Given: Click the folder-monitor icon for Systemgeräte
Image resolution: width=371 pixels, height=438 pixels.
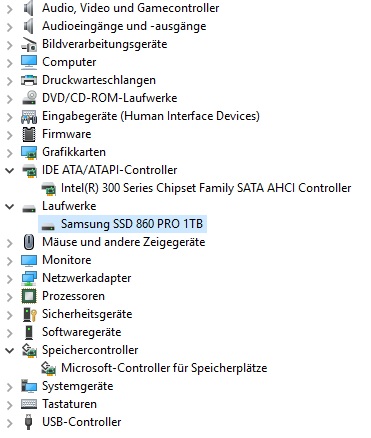Looking at the screenshot, I should coord(29,386).
